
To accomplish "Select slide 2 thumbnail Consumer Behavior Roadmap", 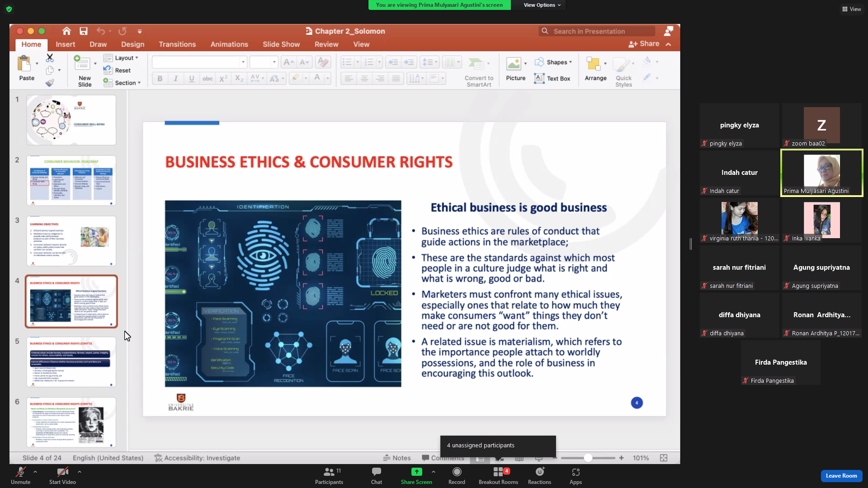I will (71, 180).
